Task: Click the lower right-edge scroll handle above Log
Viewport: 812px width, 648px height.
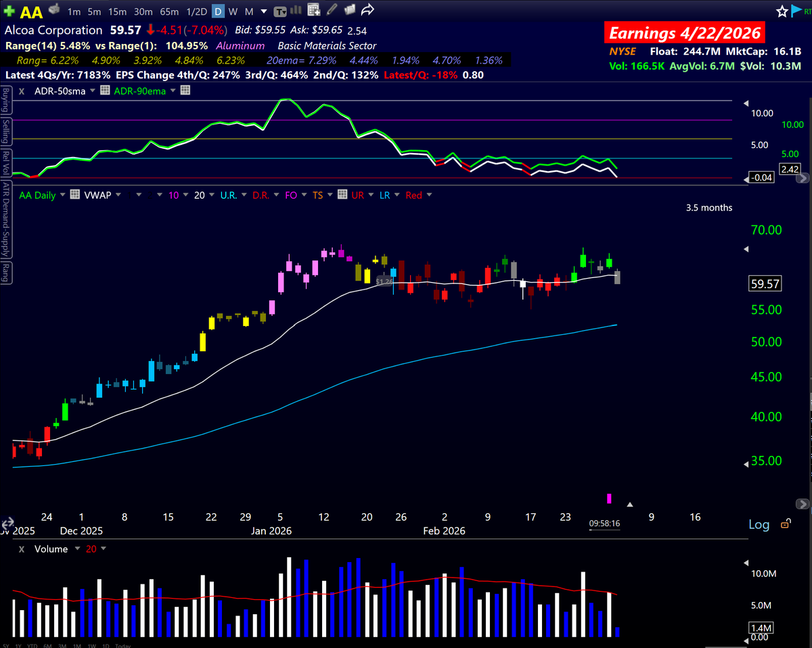Action: 803,505
